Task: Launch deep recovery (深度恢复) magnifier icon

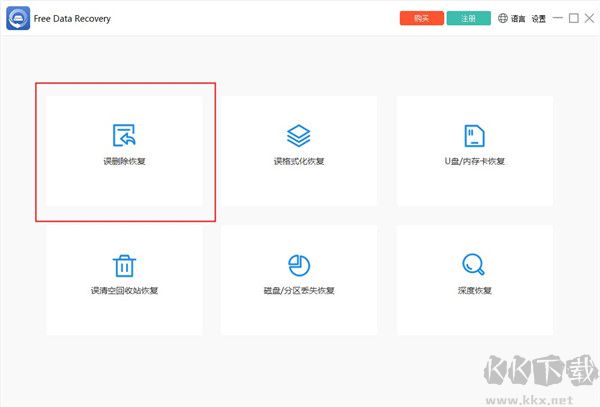Action: click(473, 264)
